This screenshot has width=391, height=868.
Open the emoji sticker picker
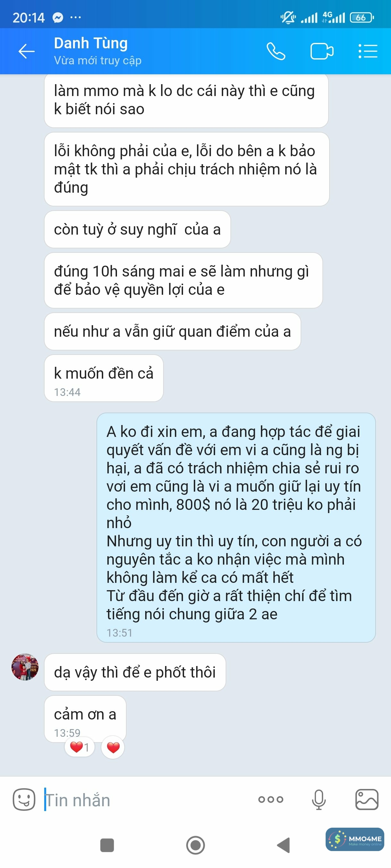24,799
